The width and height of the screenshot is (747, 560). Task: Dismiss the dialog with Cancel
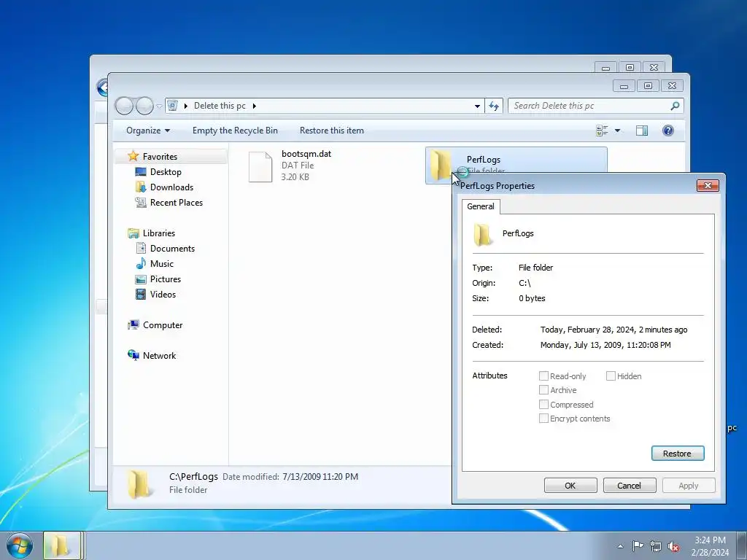[630, 486]
